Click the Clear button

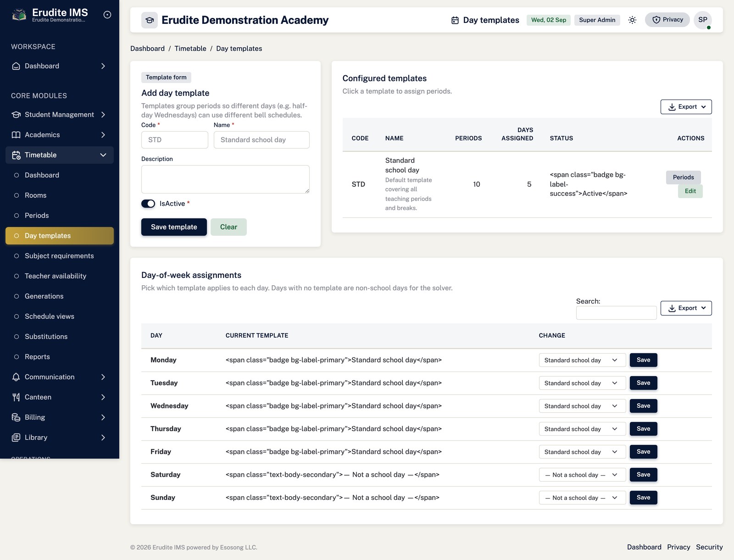pos(228,227)
